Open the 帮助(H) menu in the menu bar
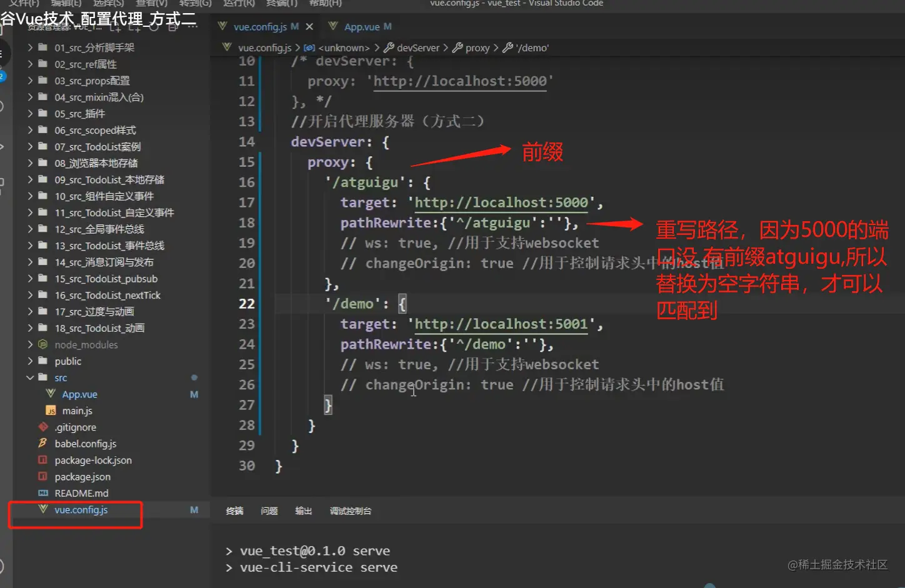This screenshot has width=905, height=588. point(326,3)
